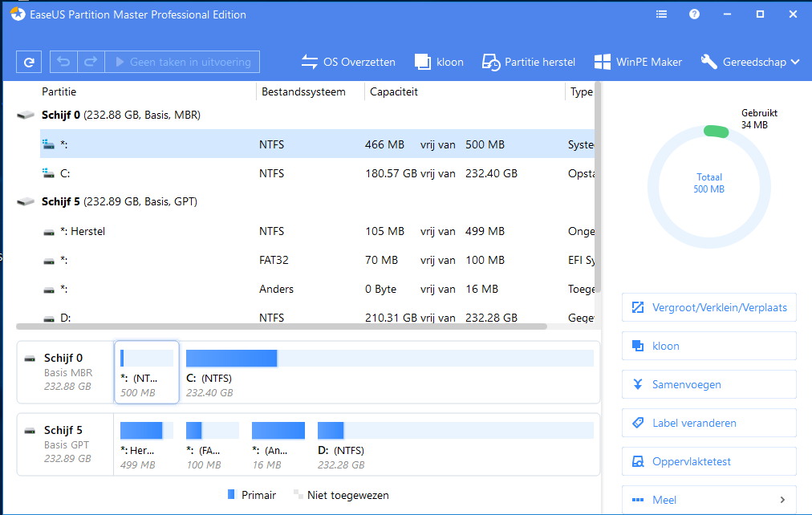Screen dimensions: 812x515
Task: Click the Gebruikt 34 MB usage ring
Action: 717,132
